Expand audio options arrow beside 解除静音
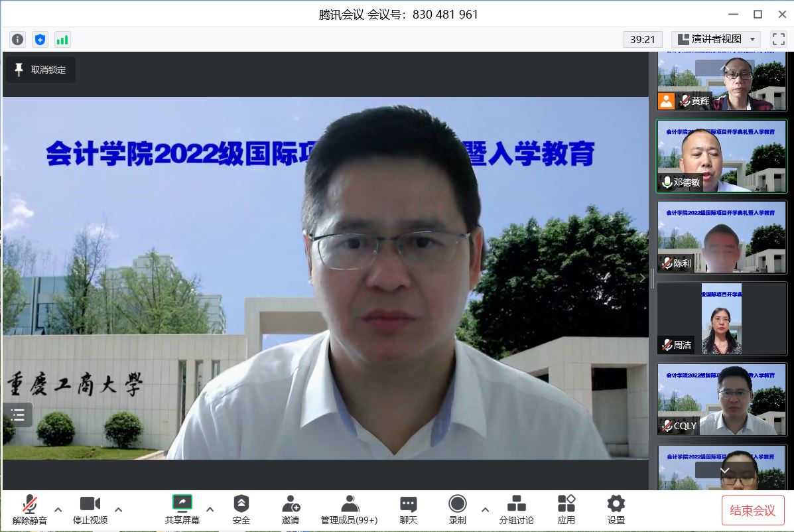The width and height of the screenshot is (794, 532). point(58,509)
